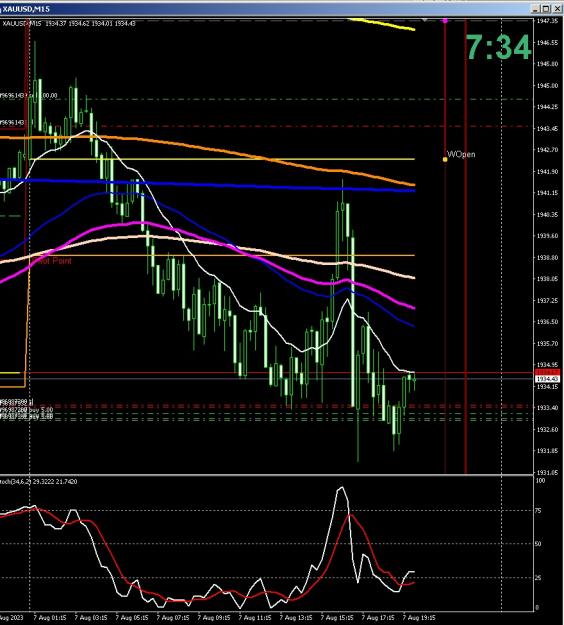This screenshot has height=625, width=564.
Task: Select the red Pivot Point label
Action: 53,261
